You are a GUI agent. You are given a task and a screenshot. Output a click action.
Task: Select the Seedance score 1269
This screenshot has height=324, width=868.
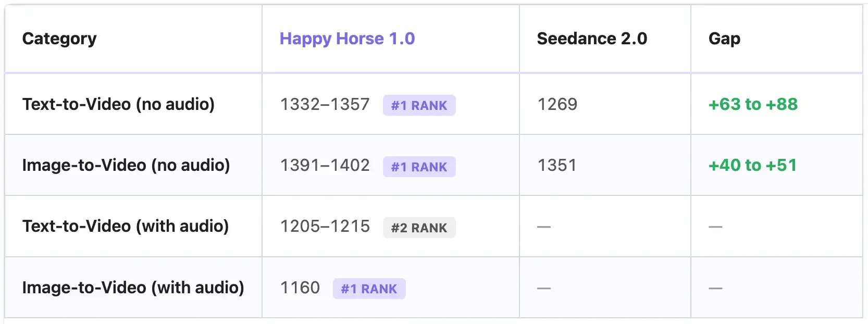(x=557, y=104)
